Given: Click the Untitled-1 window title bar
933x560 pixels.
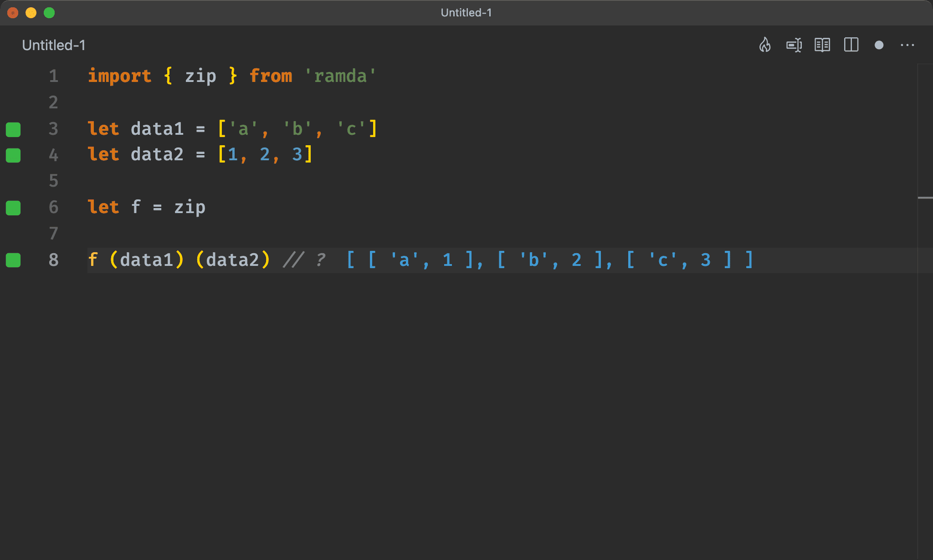Looking at the screenshot, I should 466,12.
